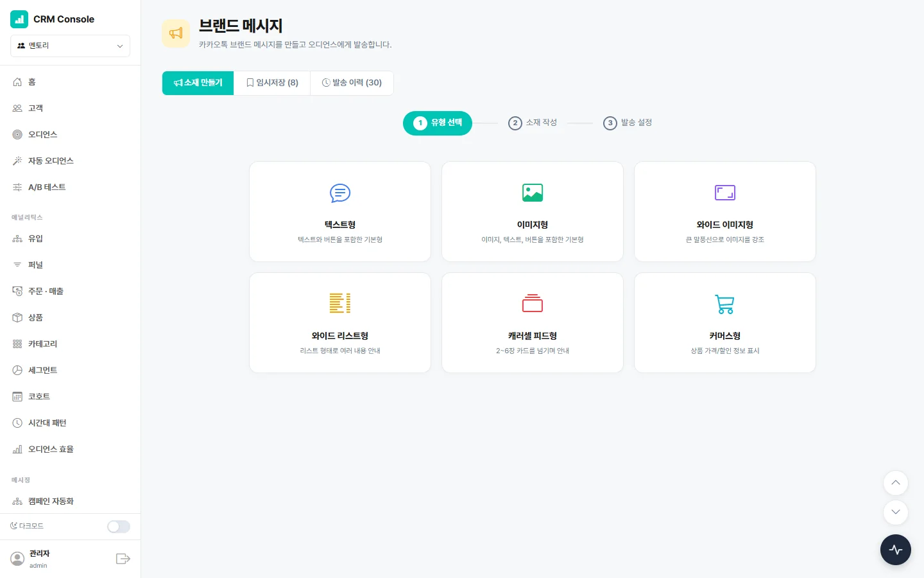
Task: Click the 브랜드 메시지 megaphone icon
Action: coord(176,33)
